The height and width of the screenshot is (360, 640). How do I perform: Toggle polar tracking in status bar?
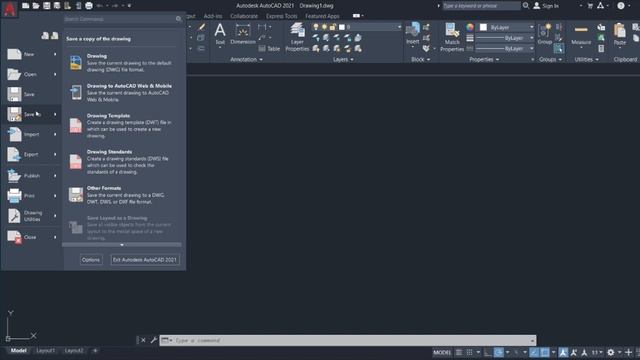click(x=498, y=352)
